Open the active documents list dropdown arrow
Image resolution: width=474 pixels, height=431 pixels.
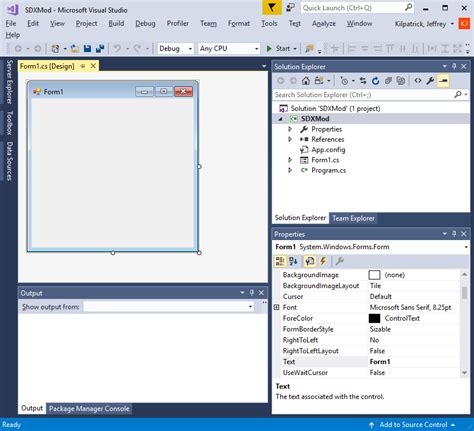pos(264,66)
